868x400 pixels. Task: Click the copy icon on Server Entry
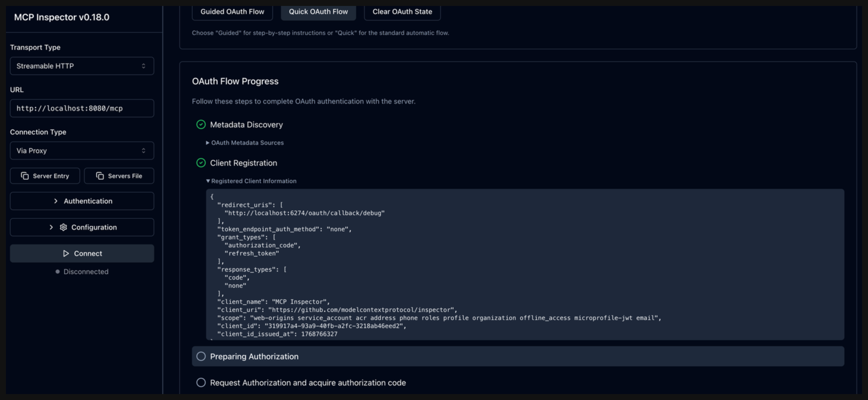point(25,176)
